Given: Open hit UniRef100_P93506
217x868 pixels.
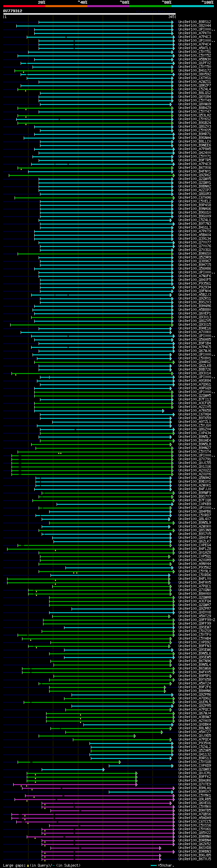Looking at the screenshot, I should click(x=195, y=743).
